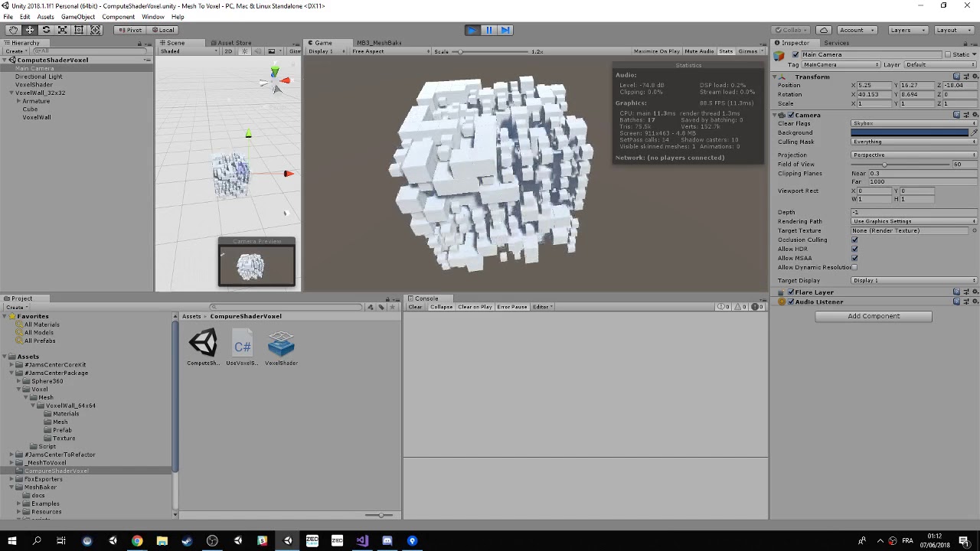
Task: Select the Scale tool in the toolbar
Action: (63, 30)
